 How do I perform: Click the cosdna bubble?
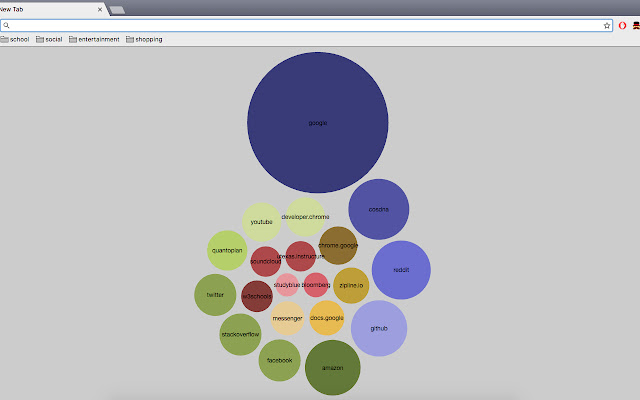pyautogui.click(x=379, y=209)
